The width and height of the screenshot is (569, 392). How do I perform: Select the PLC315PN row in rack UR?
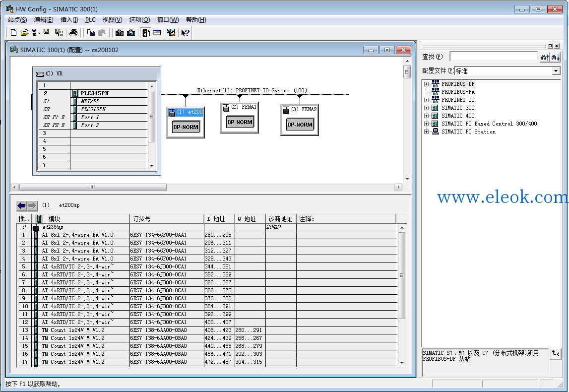point(93,94)
